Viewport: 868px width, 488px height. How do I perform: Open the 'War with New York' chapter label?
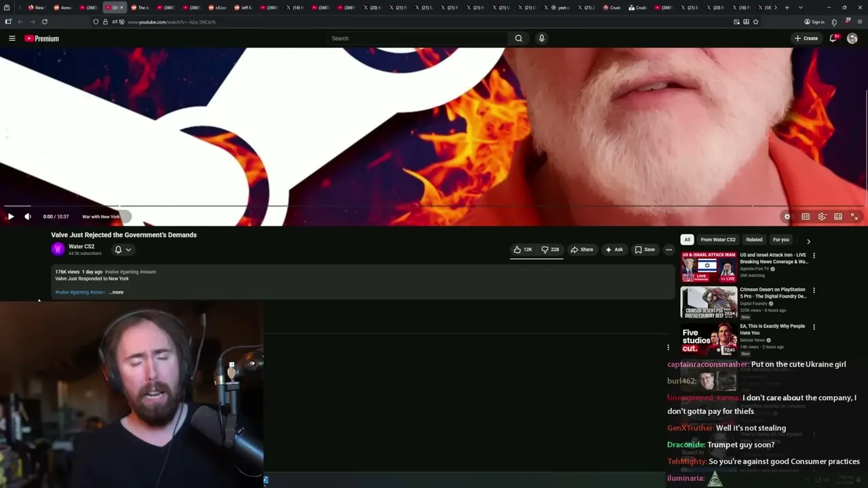[x=101, y=217]
